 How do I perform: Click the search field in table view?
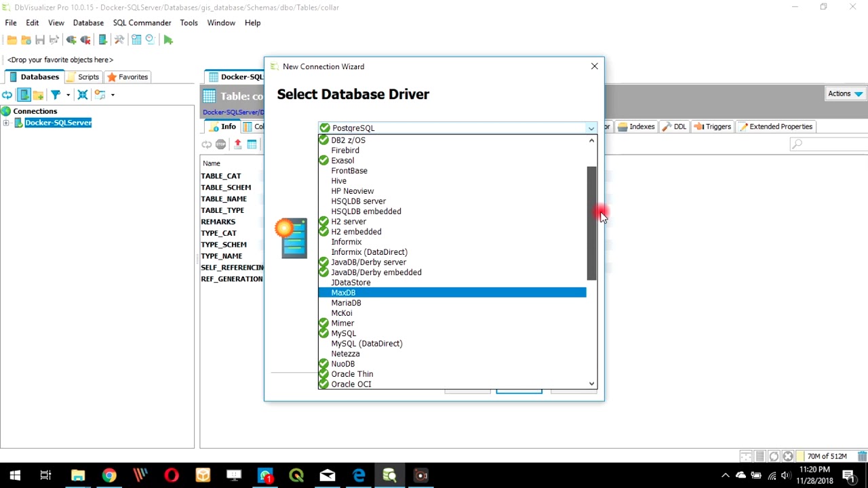click(829, 144)
